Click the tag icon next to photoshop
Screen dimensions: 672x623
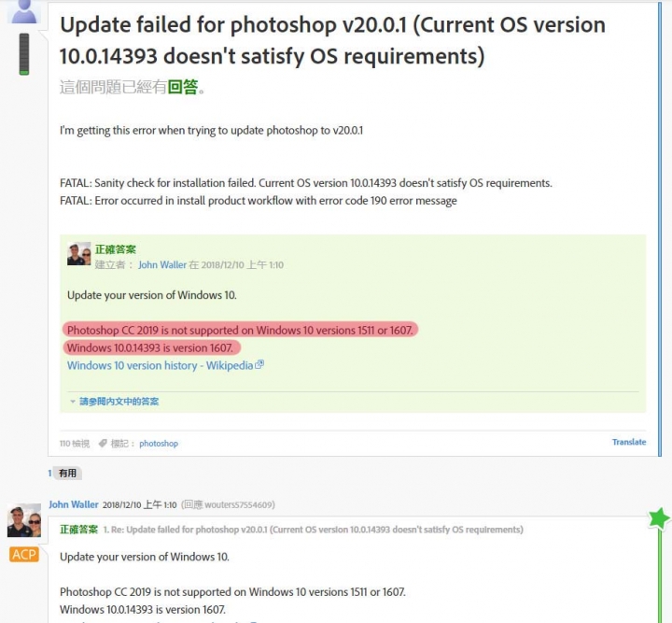(x=103, y=444)
